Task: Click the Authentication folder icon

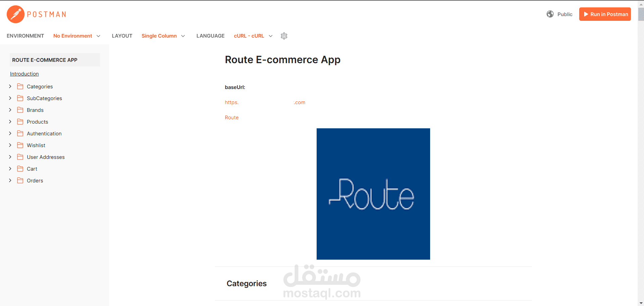Action: 20,133
